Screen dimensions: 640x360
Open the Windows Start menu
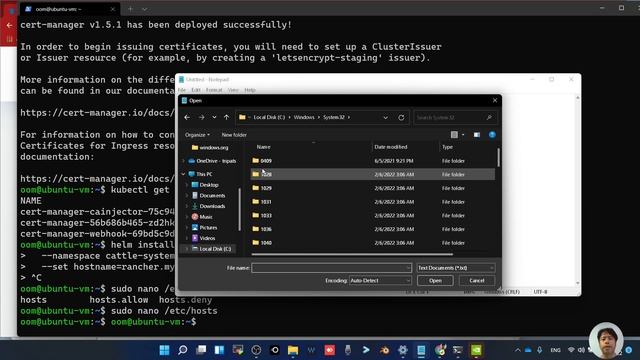[x=164, y=350]
